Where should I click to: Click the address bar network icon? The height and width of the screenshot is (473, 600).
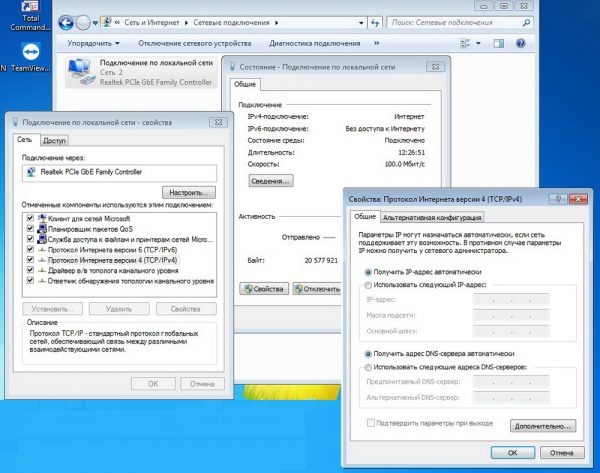coord(107,23)
